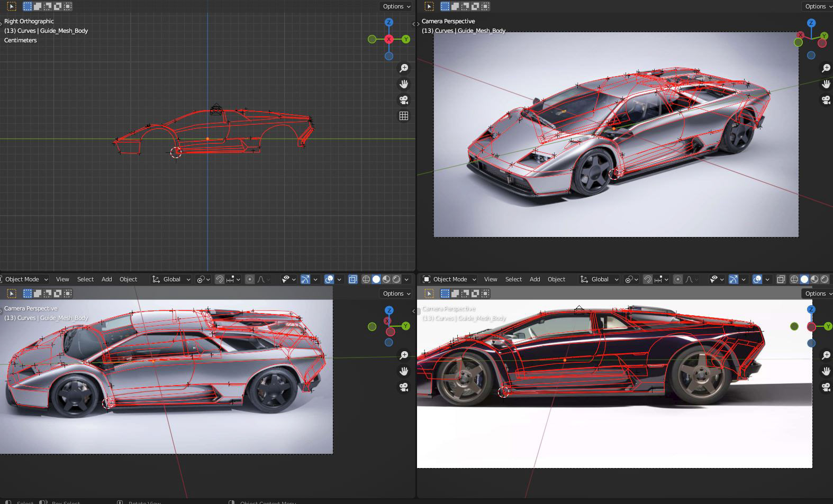The width and height of the screenshot is (833, 504).
Task: Open Add menu in bottom-left viewport header
Action: point(107,279)
